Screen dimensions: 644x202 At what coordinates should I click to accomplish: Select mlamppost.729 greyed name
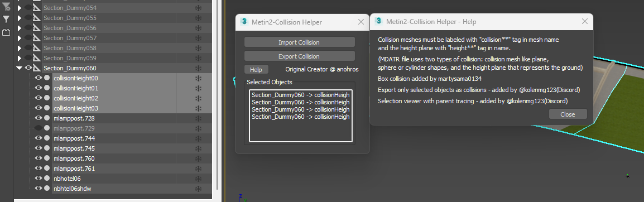click(74, 128)
